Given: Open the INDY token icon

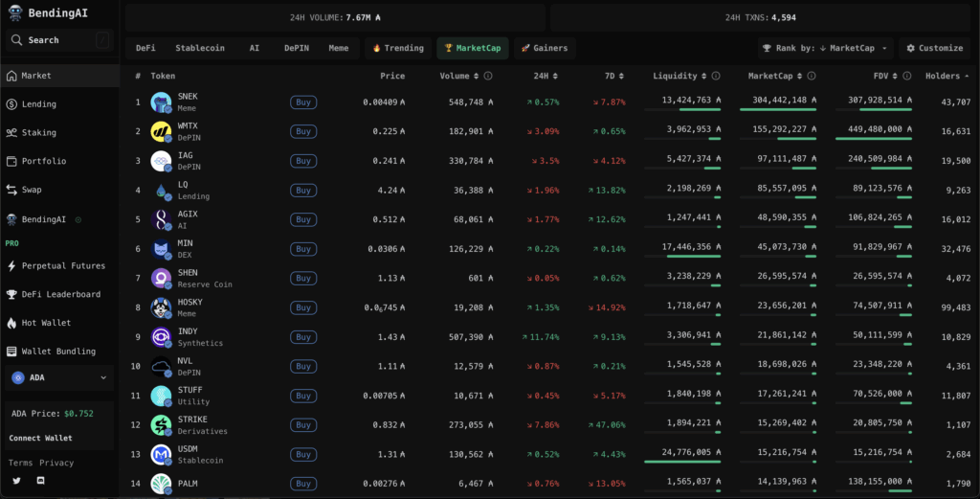Looking at the screenshot, I should [x=161, y=337].
